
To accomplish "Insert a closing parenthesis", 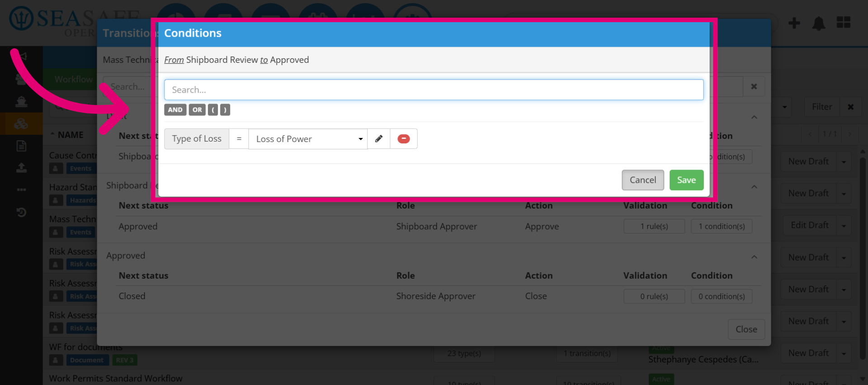I will (x=225, y=110).
